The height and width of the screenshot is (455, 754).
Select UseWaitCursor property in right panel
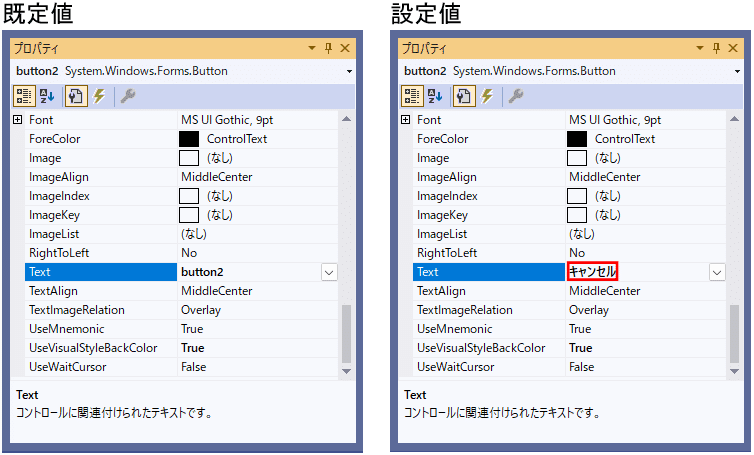(x=489, y=367)
